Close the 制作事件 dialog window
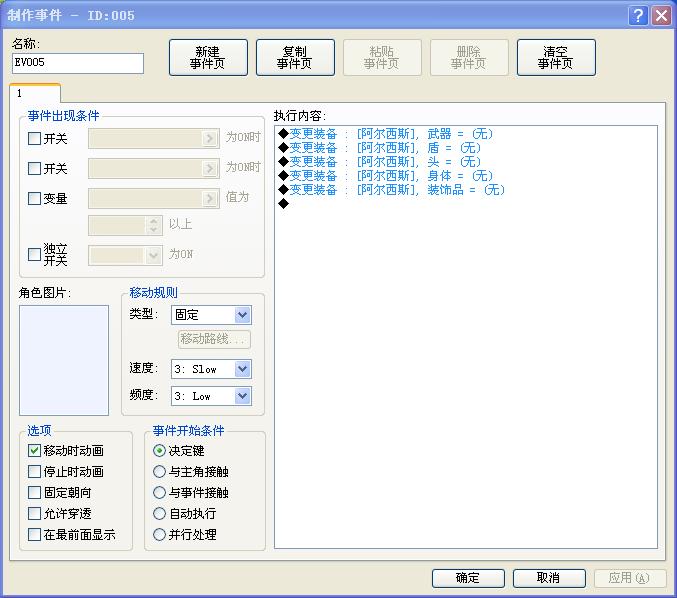 click(661, 16)
